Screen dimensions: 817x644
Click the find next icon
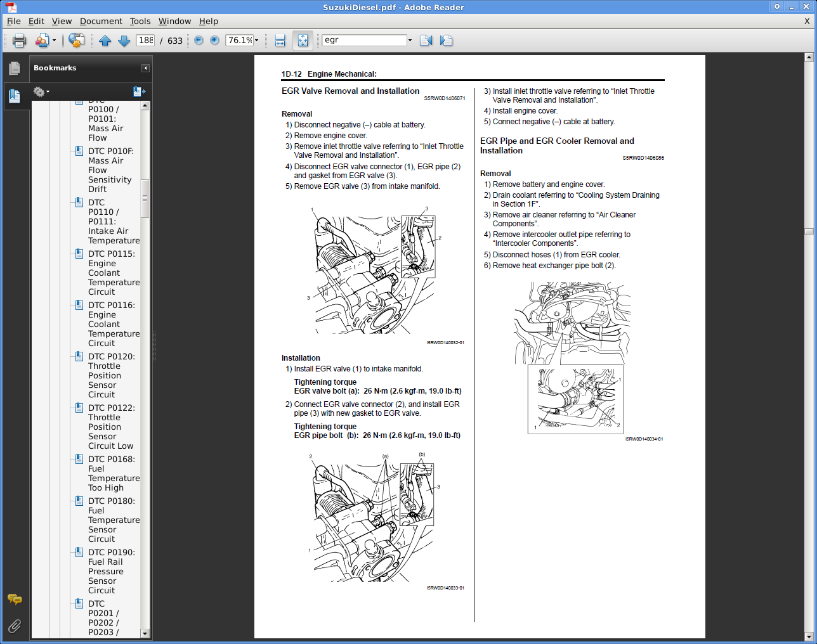coord(446,41)
